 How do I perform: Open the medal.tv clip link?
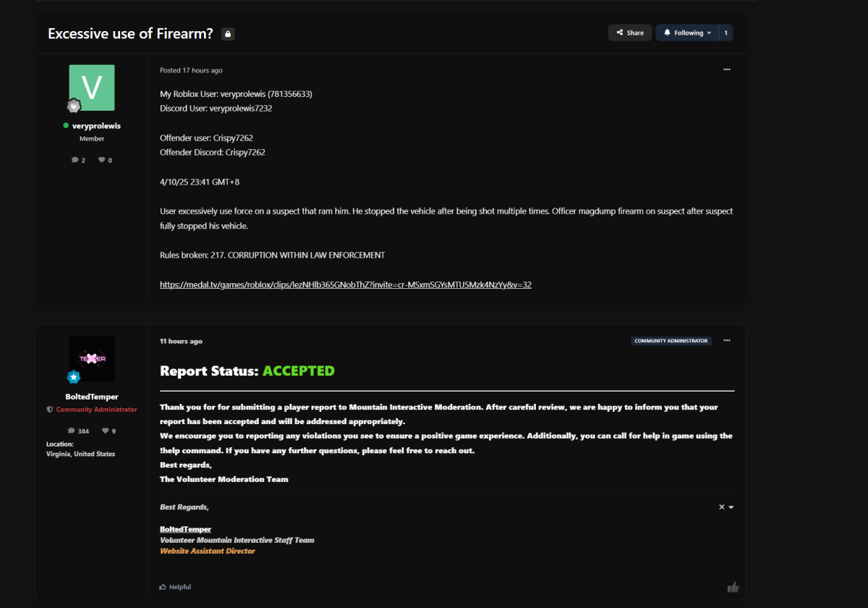click(x=346, y=284)
